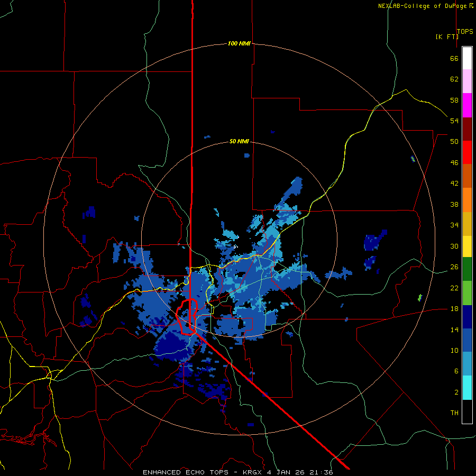Select the light green legend swatch

coord(467,293)
